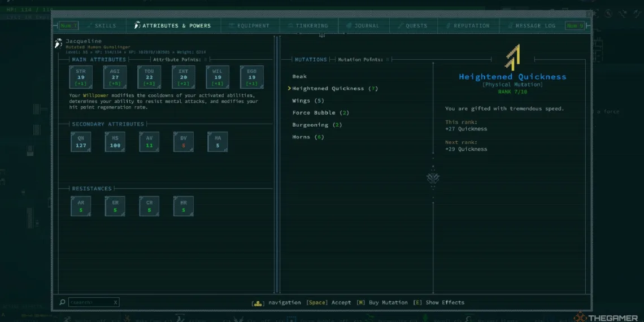Click the AR acid resistance box
This screenshot has height=322, width=644.
coord(81,206)
